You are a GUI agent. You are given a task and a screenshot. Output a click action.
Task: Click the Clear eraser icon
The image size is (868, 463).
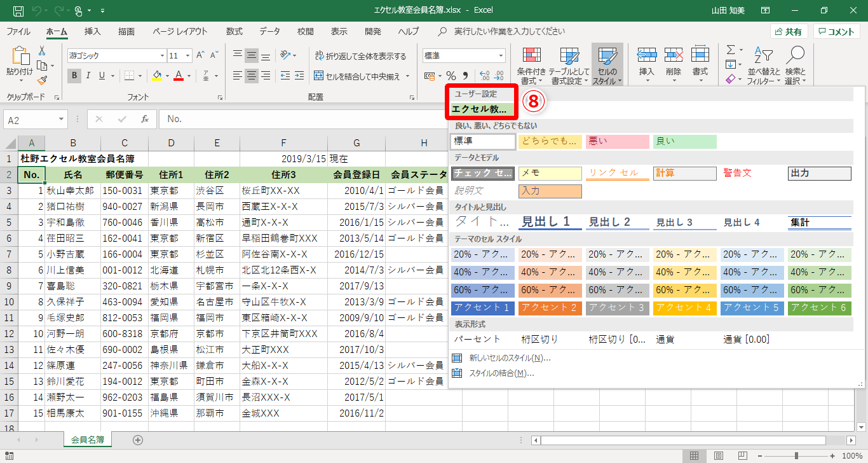pyautogui.click(x=731, y=79)
